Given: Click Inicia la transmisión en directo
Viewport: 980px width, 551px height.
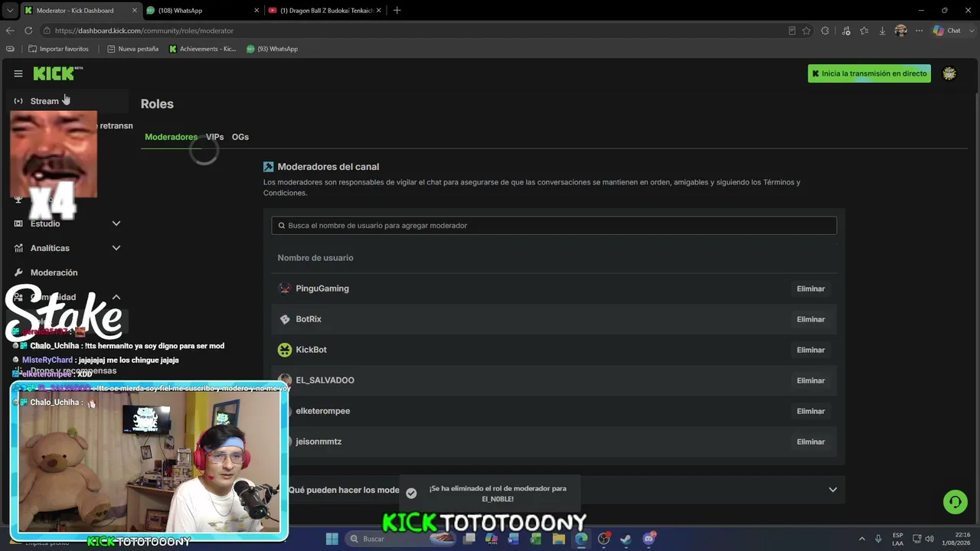Looking at the screenshot, I should click(x=869, y=73).
